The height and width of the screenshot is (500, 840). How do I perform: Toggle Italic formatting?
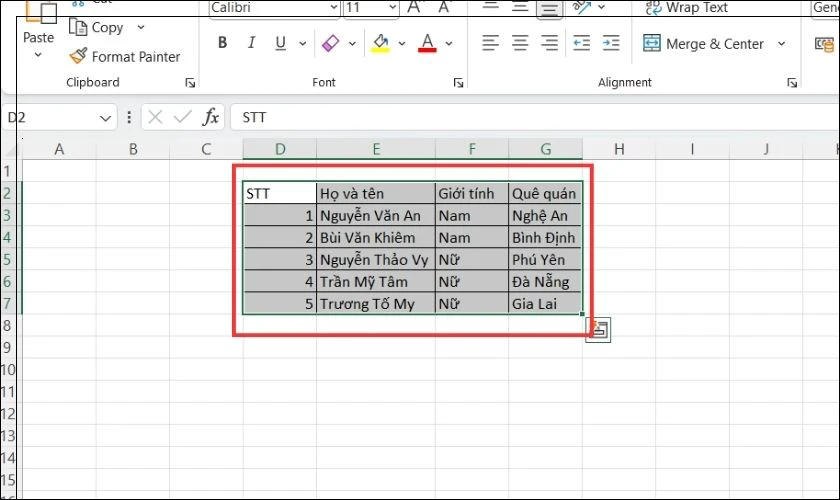[x=251, y=43]
